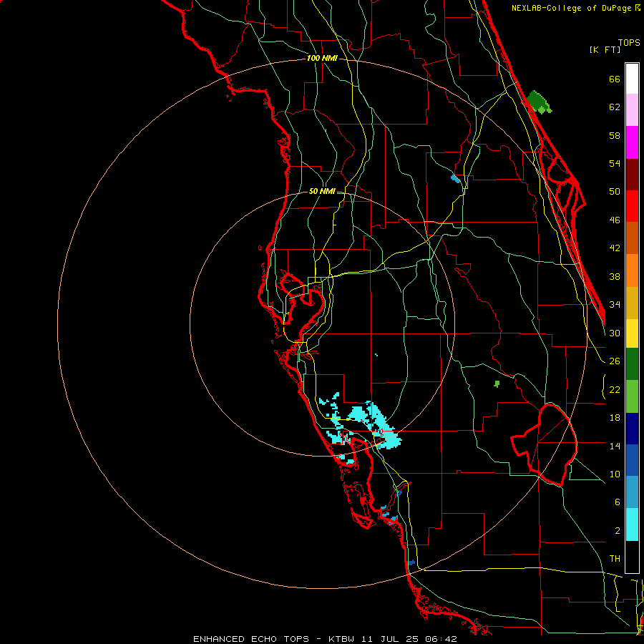Image resolution: width=644 pixels, height=644 pixels.
Task: Click the light pink 62 K FT swatch
Action: [632, 110]
